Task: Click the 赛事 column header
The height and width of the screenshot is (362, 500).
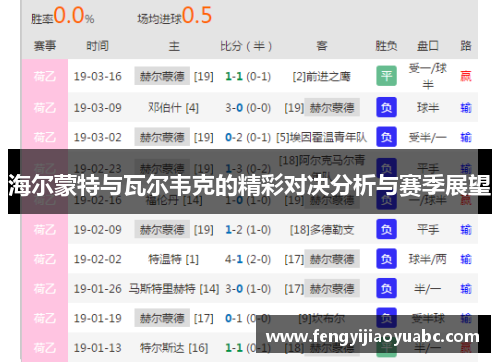Action: click(x=45, y=46)
